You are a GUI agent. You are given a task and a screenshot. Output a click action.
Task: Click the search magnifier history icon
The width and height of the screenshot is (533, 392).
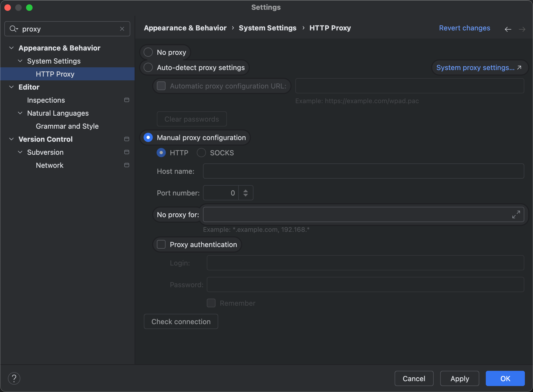coord(14,29)
